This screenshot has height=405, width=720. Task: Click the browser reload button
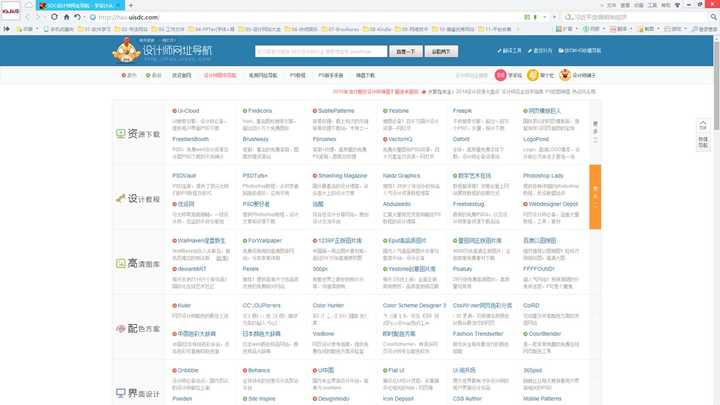(x=54, y=17)
